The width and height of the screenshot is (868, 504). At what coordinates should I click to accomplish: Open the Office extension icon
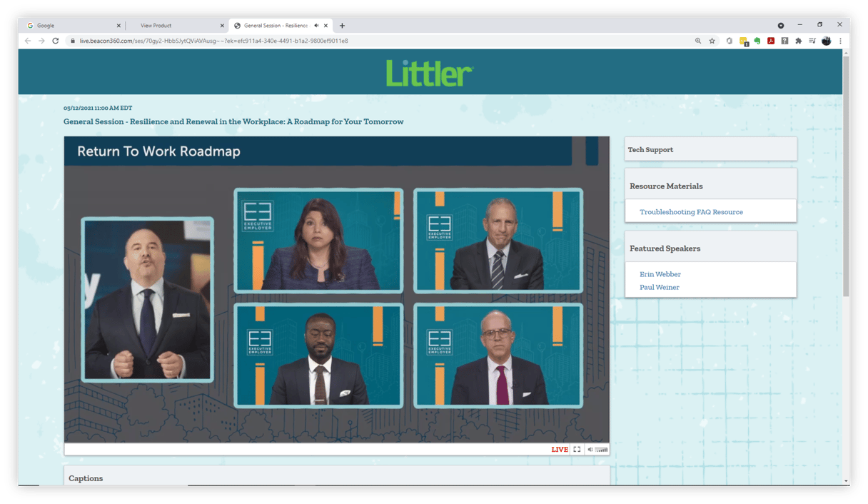tap(729, 41)
